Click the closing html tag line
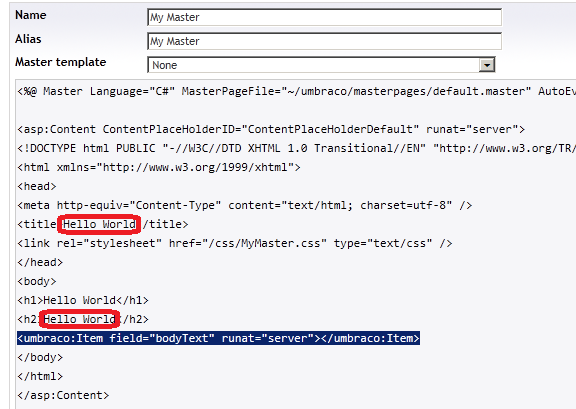The image size is (576, 409). [40, 376]
